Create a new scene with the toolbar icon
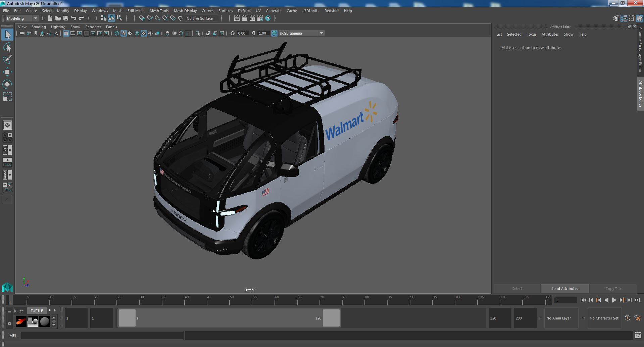 click(50, 18)
